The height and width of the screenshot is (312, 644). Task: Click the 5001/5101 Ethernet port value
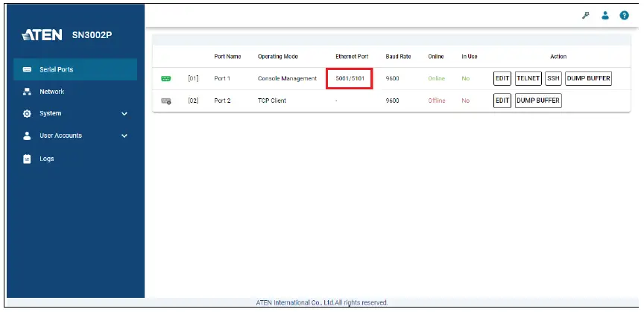350,78
